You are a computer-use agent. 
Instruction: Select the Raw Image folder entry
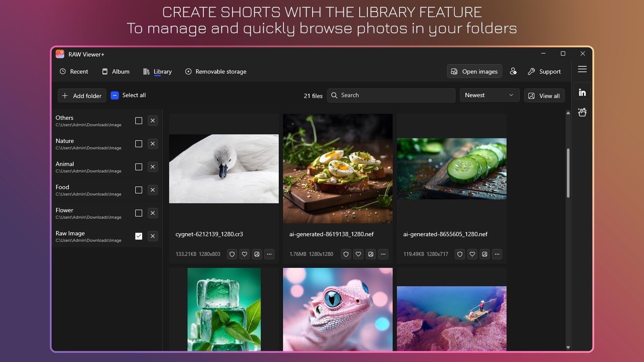point(107,236)
